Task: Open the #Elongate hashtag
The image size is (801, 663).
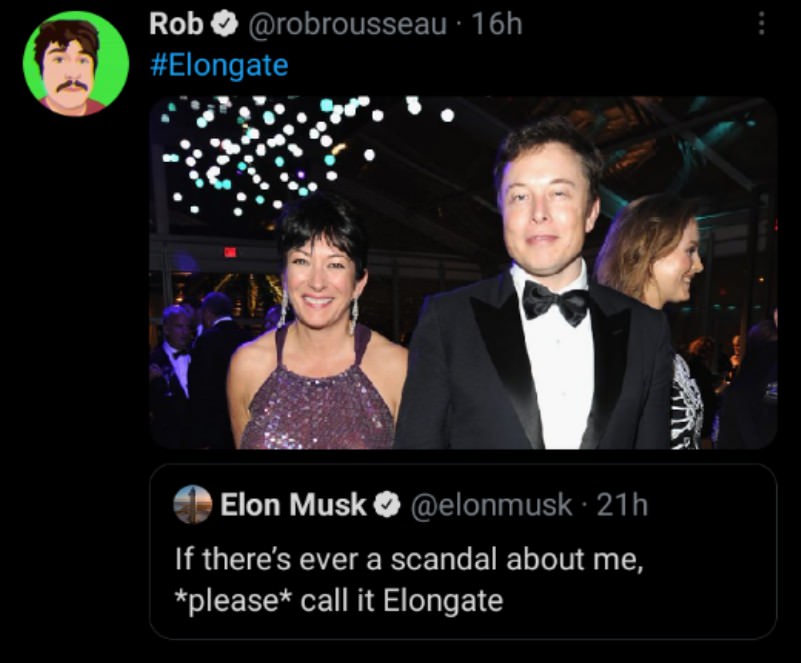Action: (x=218, y=66)
